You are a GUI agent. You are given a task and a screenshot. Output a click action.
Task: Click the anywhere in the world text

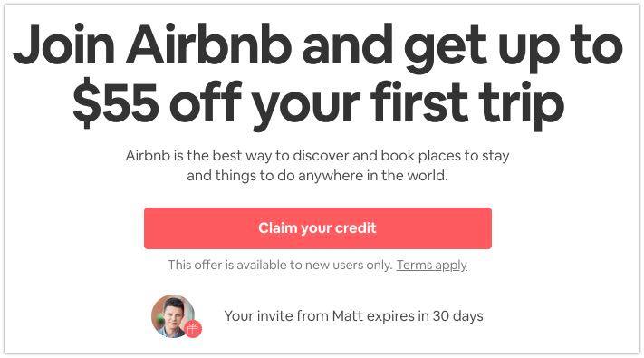tap(372, 176)
